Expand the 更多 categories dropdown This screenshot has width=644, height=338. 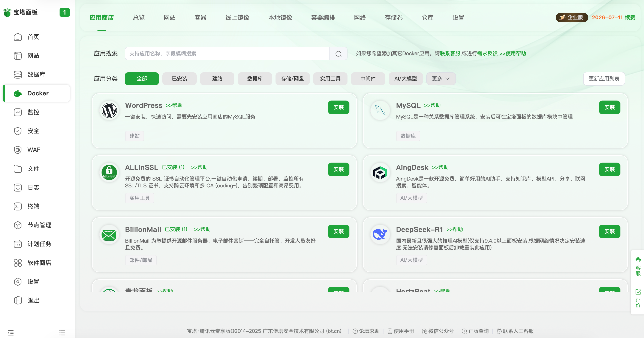440,79
